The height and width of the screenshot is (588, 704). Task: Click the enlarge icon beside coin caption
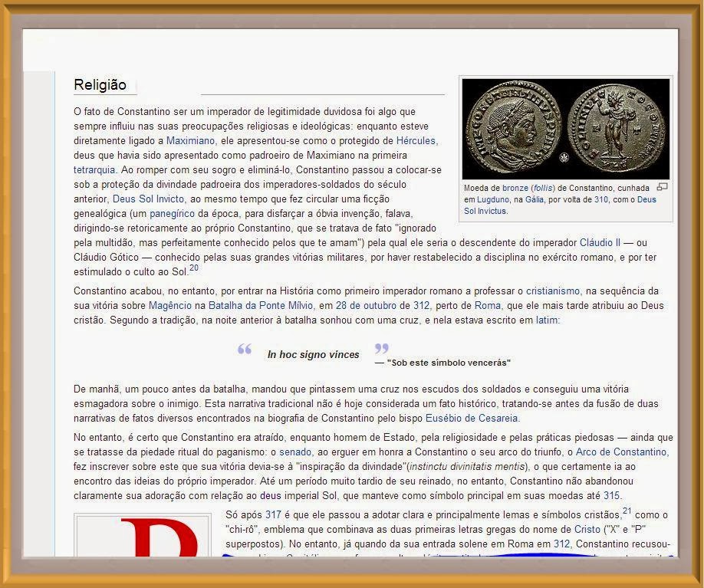pyautogui.click(x=663, y=187)
